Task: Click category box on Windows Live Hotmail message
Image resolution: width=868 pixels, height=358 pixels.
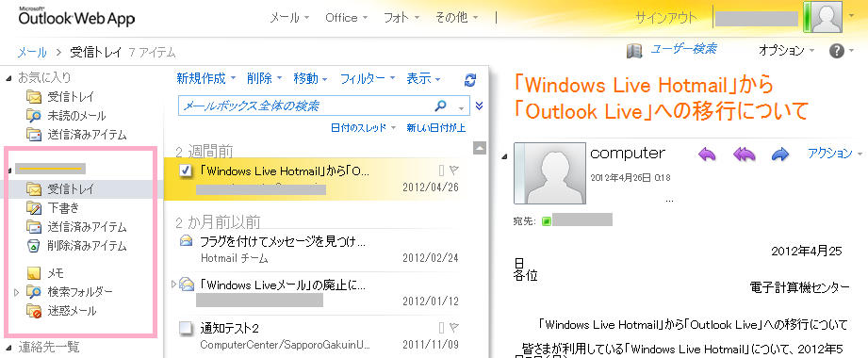Action: coord(442,170)
